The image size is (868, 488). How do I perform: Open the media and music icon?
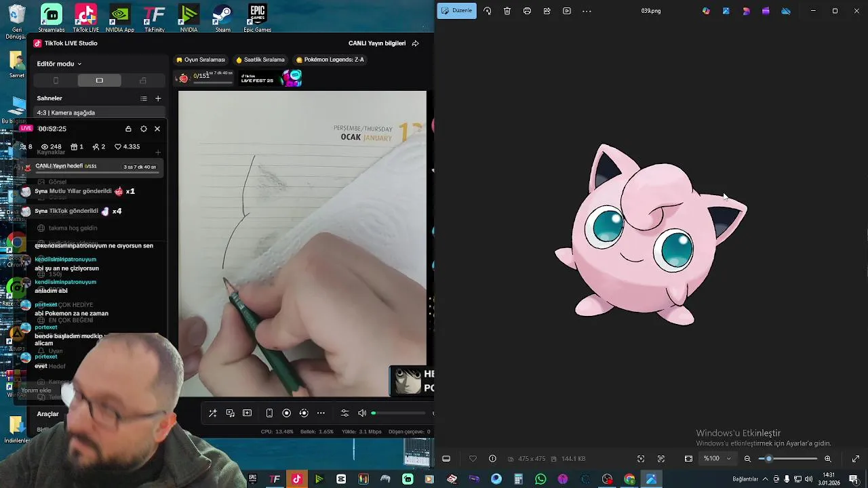click(231, 413)
